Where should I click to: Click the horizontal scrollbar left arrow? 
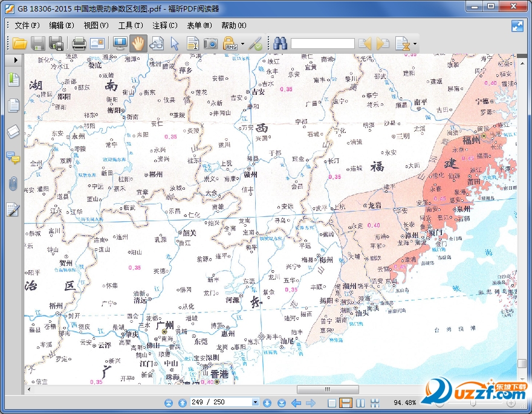tap(29, 389)
